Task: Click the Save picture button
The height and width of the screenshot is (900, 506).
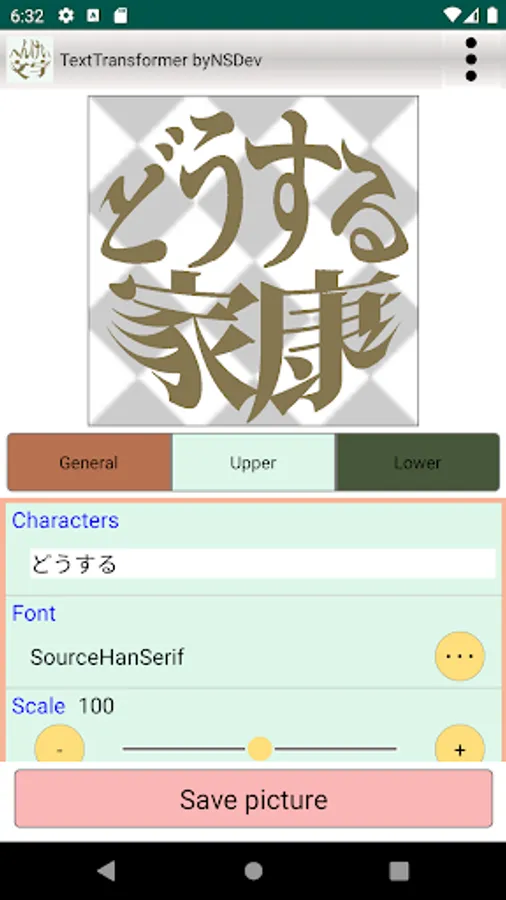Action: click(x=253, y=799)
